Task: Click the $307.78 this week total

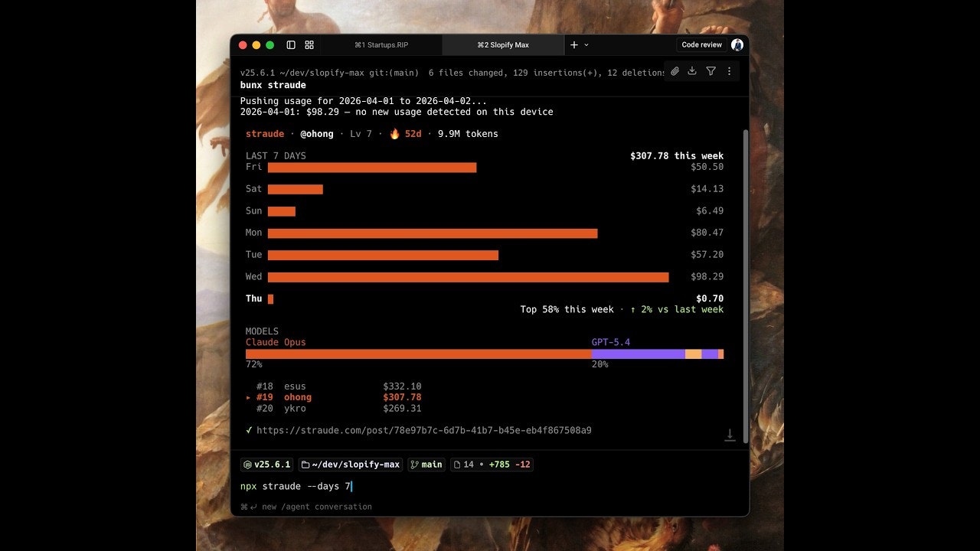Action: click(x=677, y=156)
